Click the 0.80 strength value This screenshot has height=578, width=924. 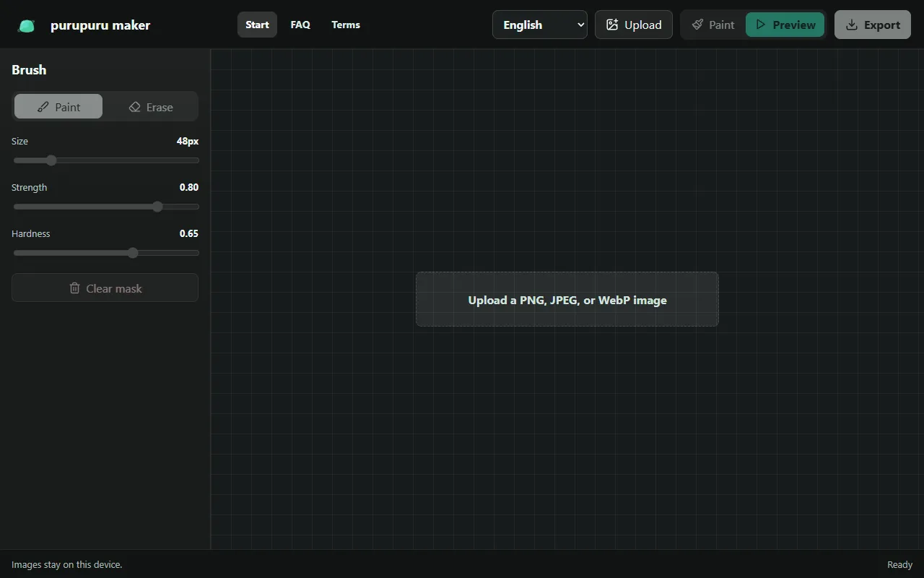point(189,187)
